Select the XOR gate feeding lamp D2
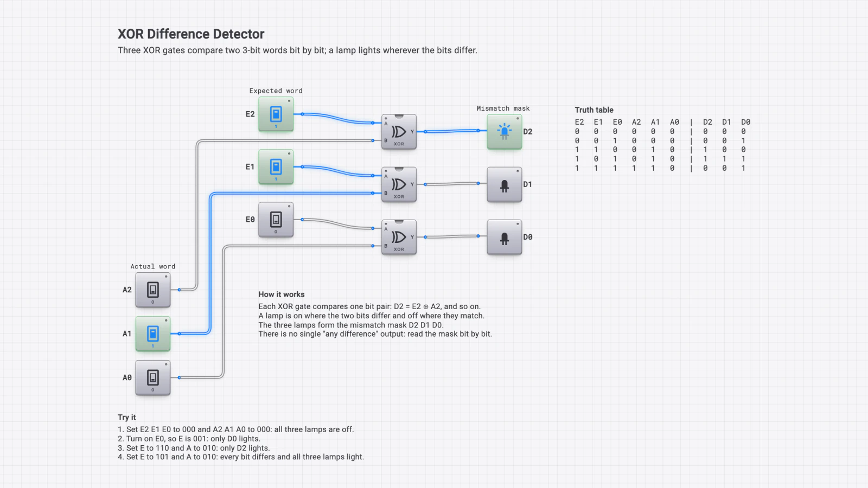Viewport: 868px width, 488px height. tap(399, 132)
